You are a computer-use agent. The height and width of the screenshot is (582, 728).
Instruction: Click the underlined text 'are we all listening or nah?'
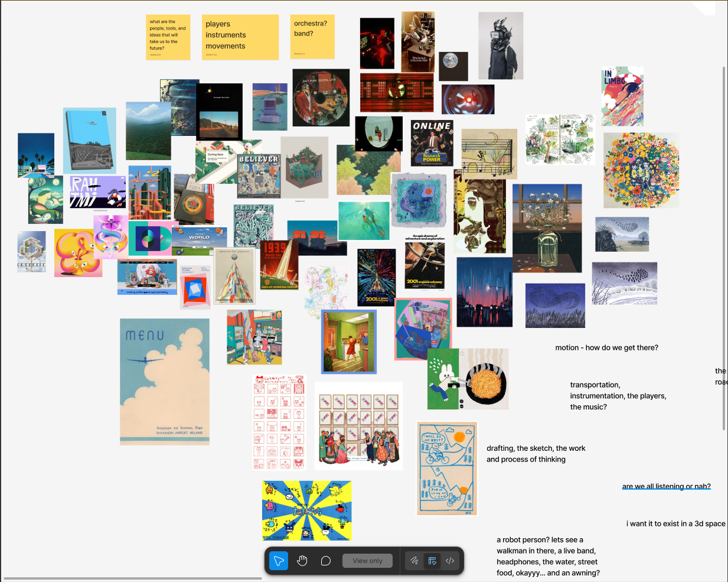[x=666, y=486]
